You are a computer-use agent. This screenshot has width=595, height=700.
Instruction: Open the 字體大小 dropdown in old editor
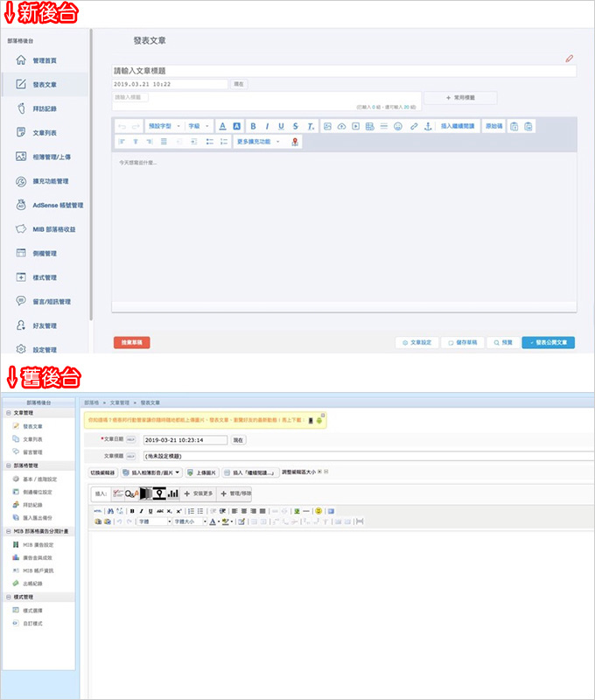point(190,521)
